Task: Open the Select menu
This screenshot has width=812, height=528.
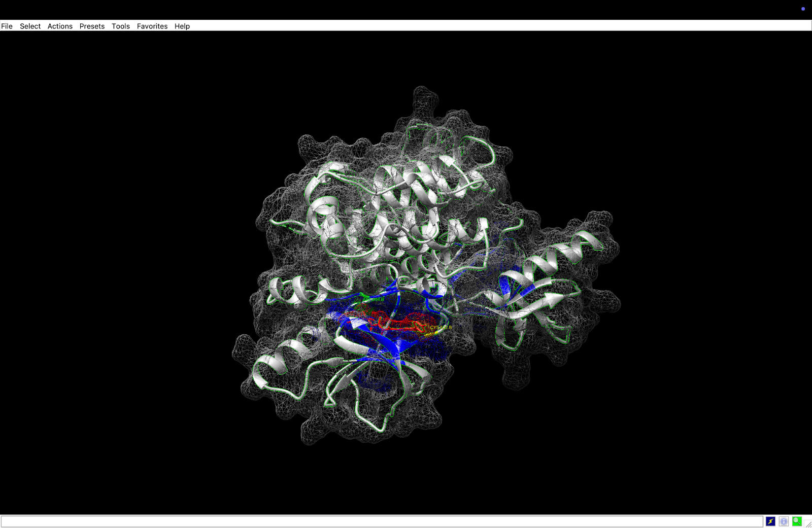Action: 30,26
